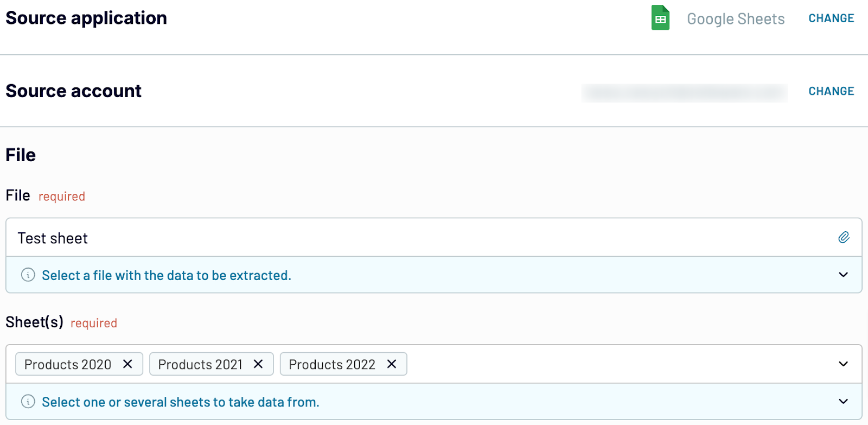Select the Products 2020 tag label
The width and height of the screenshot is (868, 425).
pos(68,364)
